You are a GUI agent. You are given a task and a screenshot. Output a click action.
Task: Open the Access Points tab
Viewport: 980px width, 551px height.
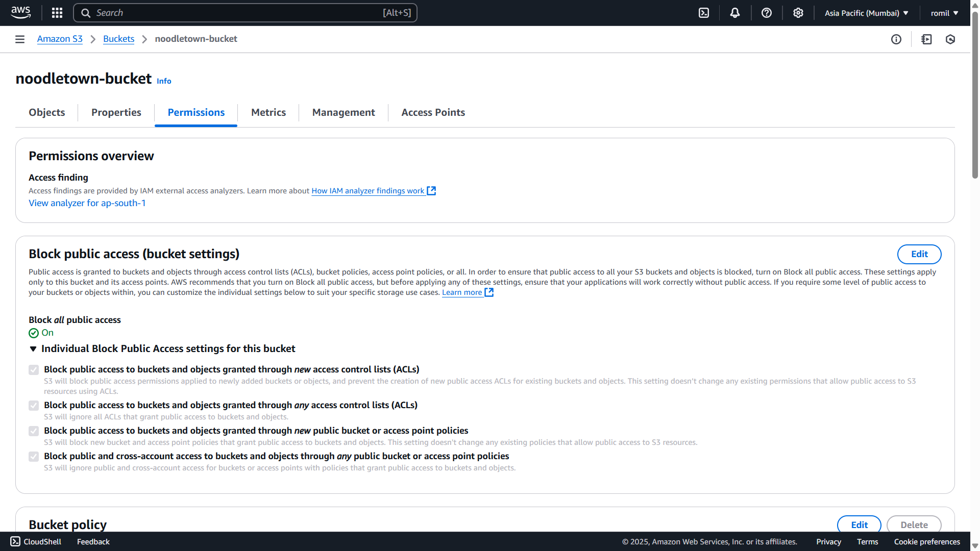(433, 112)
